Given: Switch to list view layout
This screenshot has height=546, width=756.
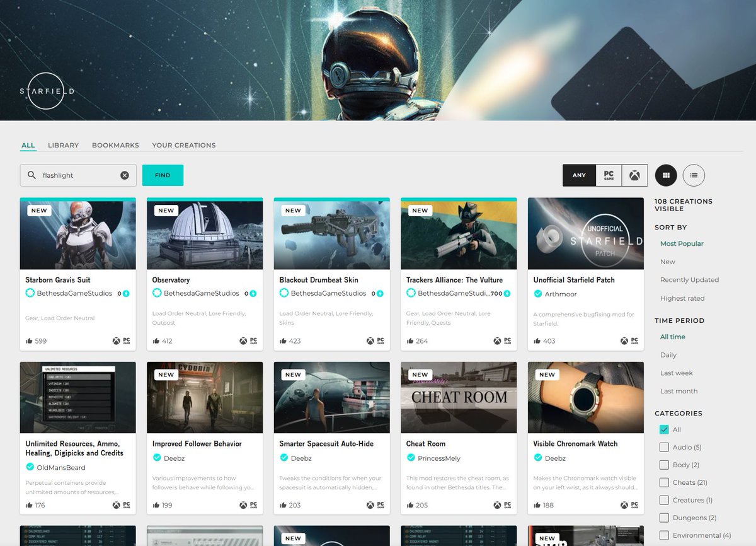Looking at the screenshot, I should pyautogui.click(x=694, y=175).
